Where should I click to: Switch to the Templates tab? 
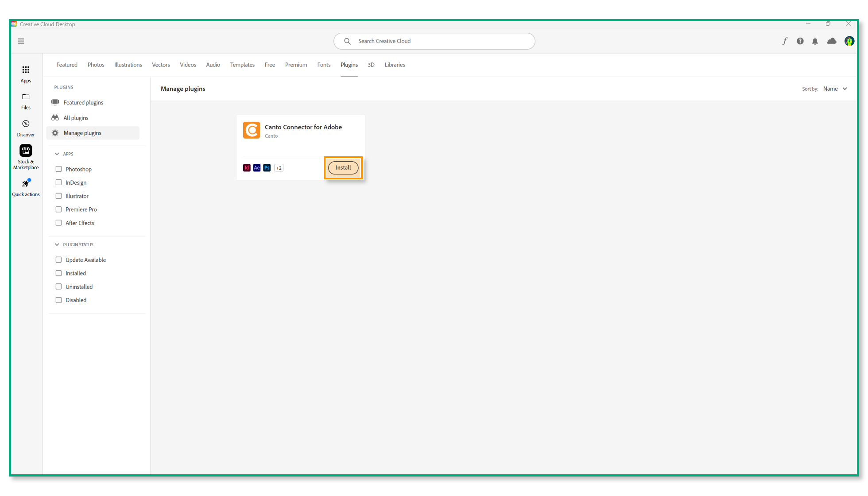[x=242, y=65]
